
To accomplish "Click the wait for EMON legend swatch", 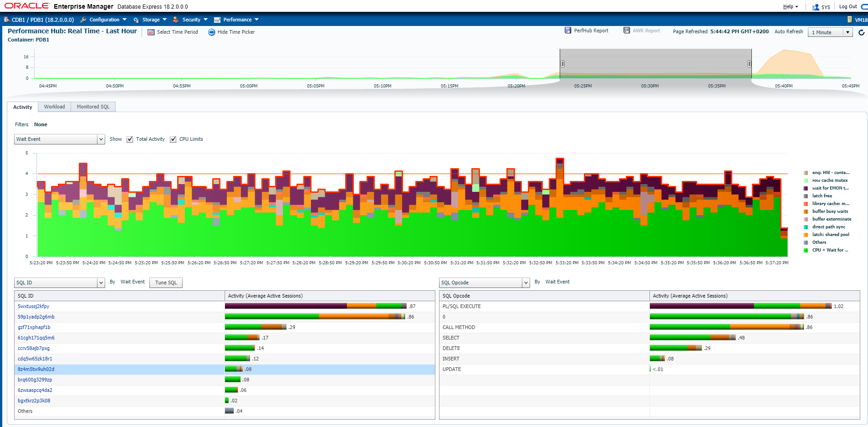I will tap(806, 188).
